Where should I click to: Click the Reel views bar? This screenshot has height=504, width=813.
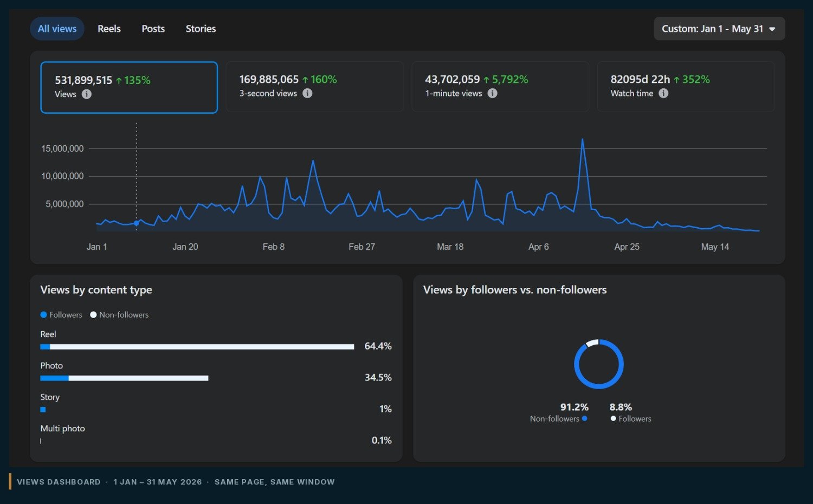click(x=197, y=347)
